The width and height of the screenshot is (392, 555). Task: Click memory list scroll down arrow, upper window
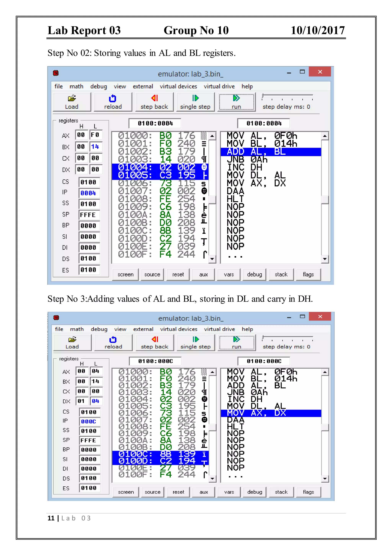pos(212,259)
